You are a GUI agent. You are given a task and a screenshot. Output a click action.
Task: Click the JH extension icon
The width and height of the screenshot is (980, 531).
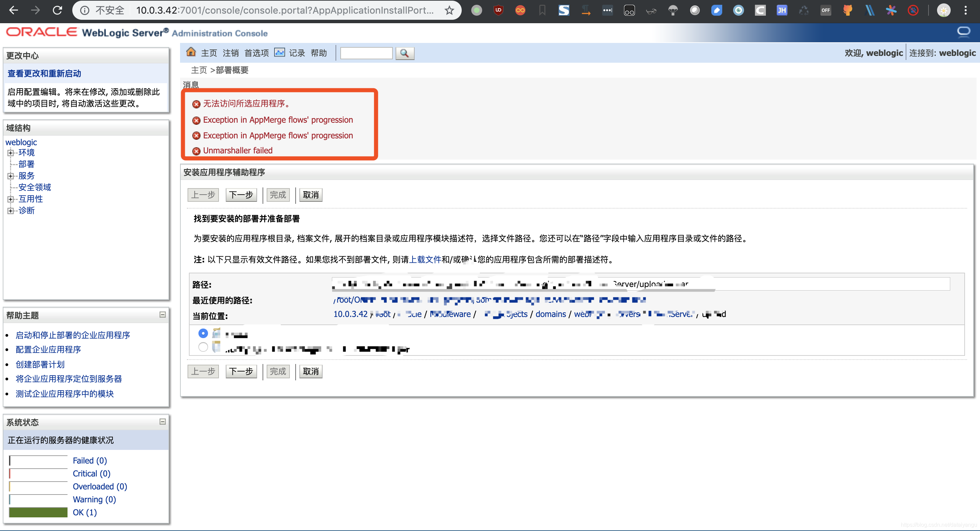coord(782,10)
